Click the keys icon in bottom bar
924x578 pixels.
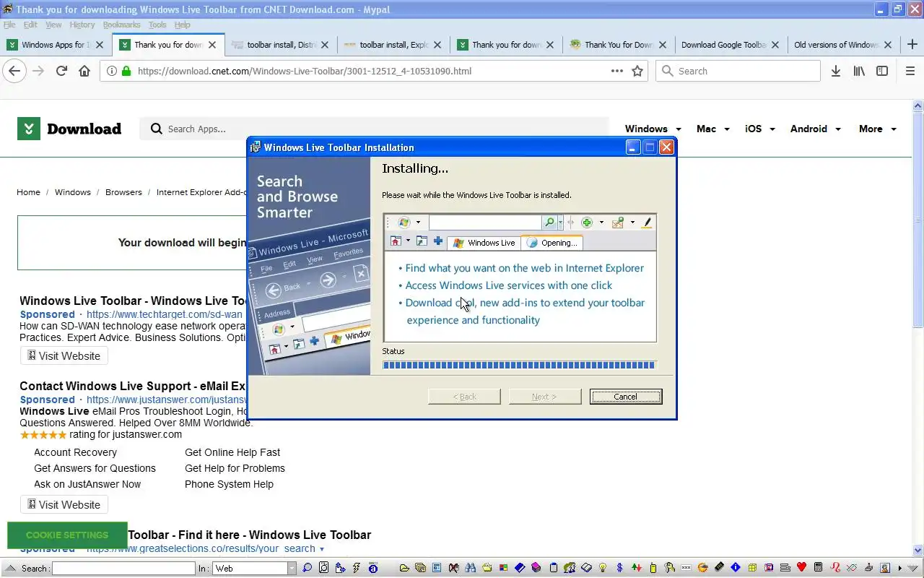coord(669,568)
